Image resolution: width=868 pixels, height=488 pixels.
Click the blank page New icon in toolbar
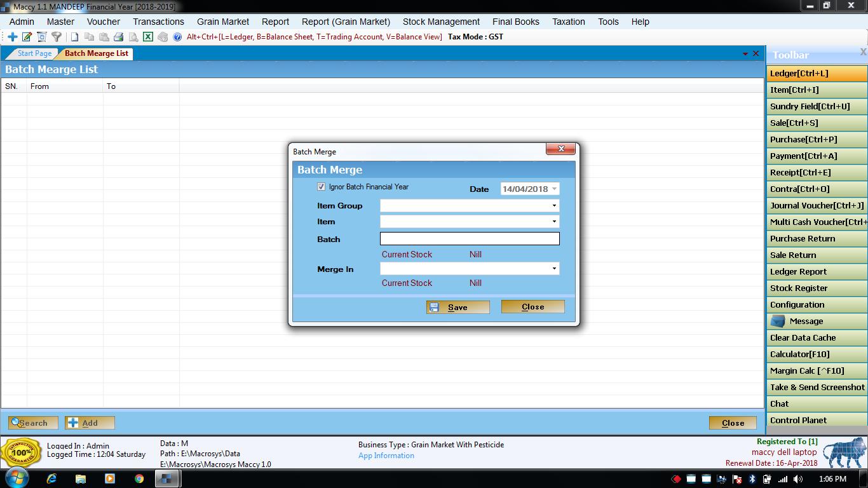[x=74, y=37]
